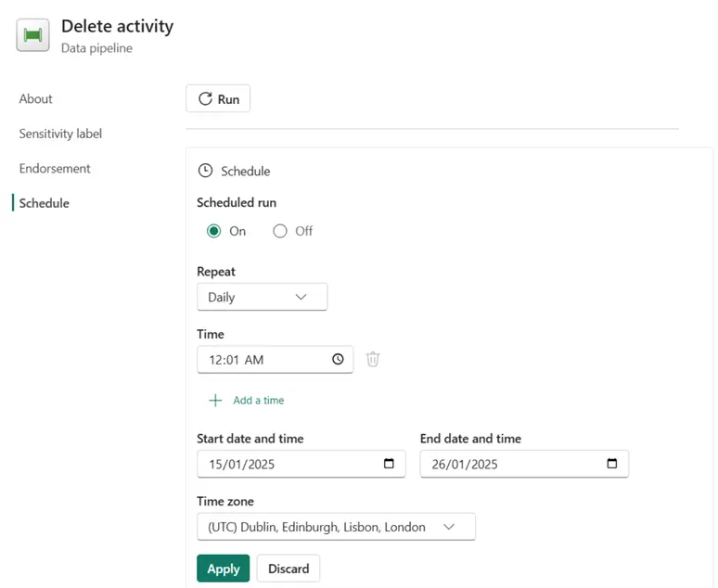
Task: Discard the schedule changes
Action: pyautogui.click(x=288, y=569)
